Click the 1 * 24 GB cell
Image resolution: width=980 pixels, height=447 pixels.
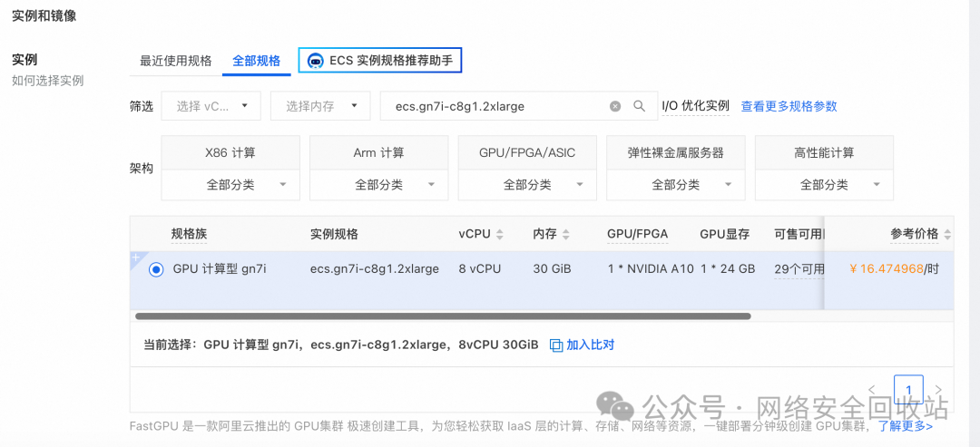[728, 269]
